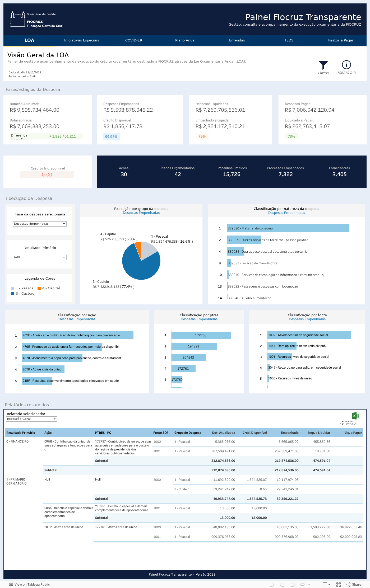Enter full screen mode icon
370x588 pixels.
pyautogui.click(x=339, y=584)
